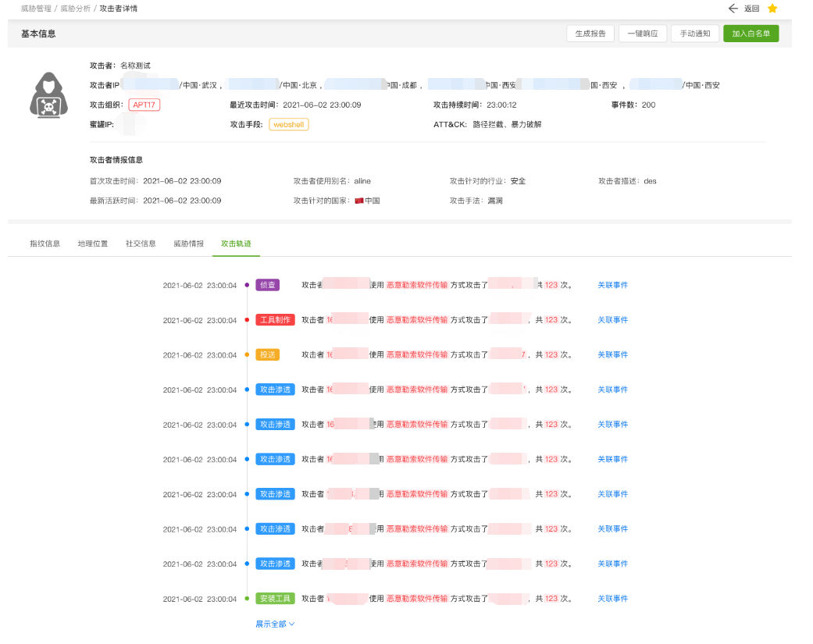This screenshot has height=644, width=813.
Task: Expand the full list via 展示全部
Action: (275, 624)
